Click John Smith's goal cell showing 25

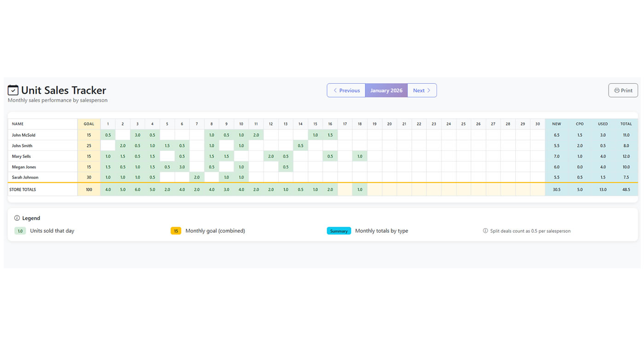tap(89, 146)
